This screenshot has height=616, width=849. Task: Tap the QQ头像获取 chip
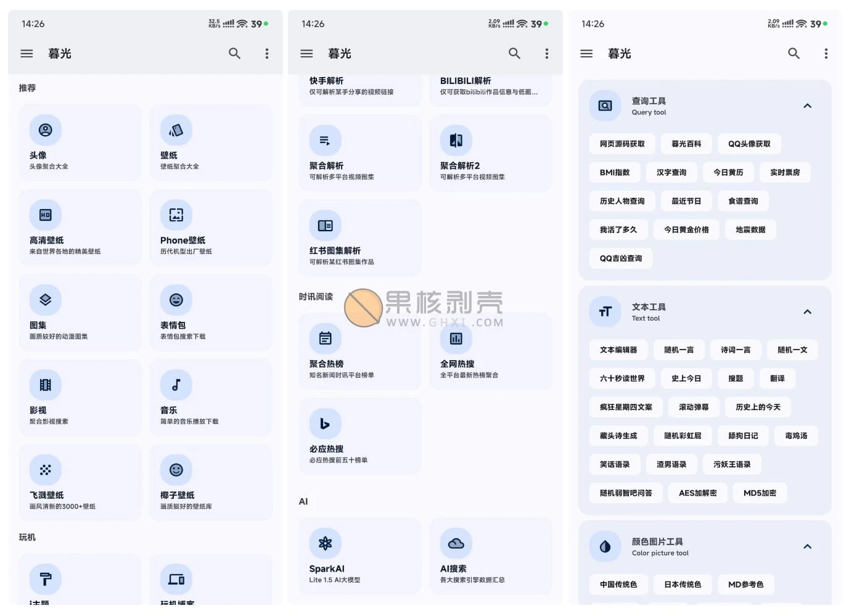pos(749,144)
